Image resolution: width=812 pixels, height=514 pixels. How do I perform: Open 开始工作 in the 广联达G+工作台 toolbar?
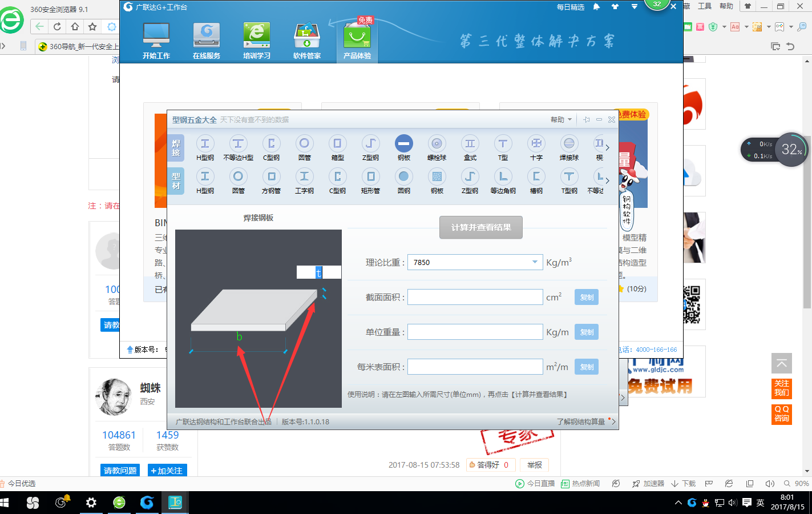coord(156,41)
